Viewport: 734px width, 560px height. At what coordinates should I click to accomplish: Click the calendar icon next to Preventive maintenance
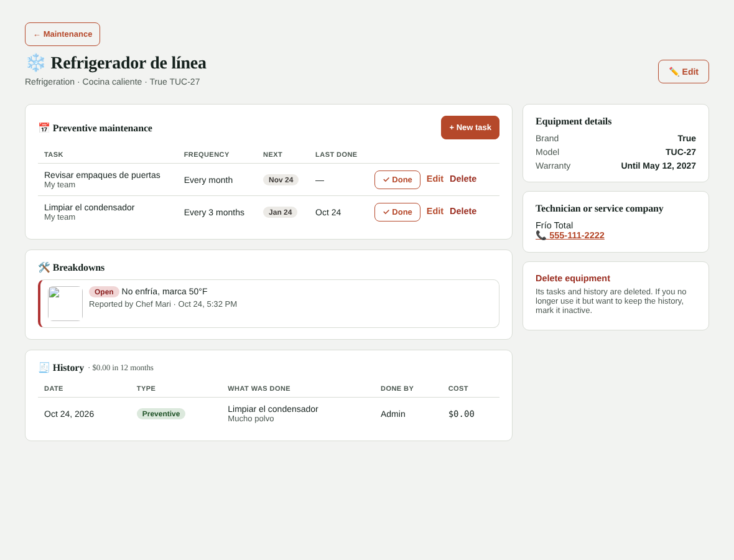point(44,128)
